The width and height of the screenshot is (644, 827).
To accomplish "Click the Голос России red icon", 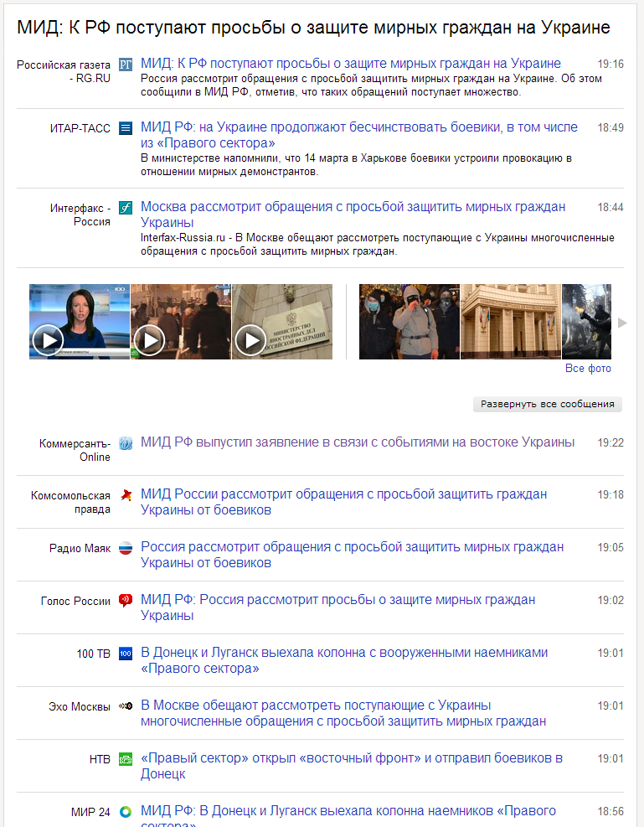I will pyautogui.click(x=126, y=601).
